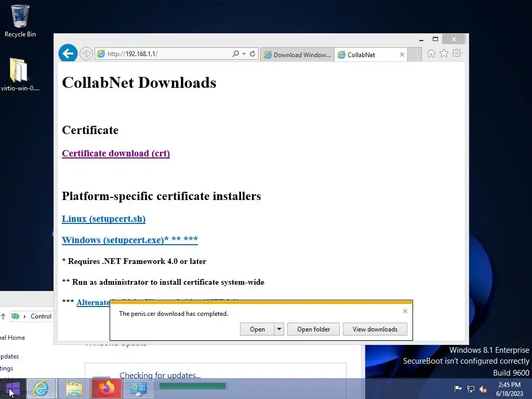Screen dimensions: 532x399
Task: Click the Control Panel Home link in the sidebar
Action: coord(12,338)
